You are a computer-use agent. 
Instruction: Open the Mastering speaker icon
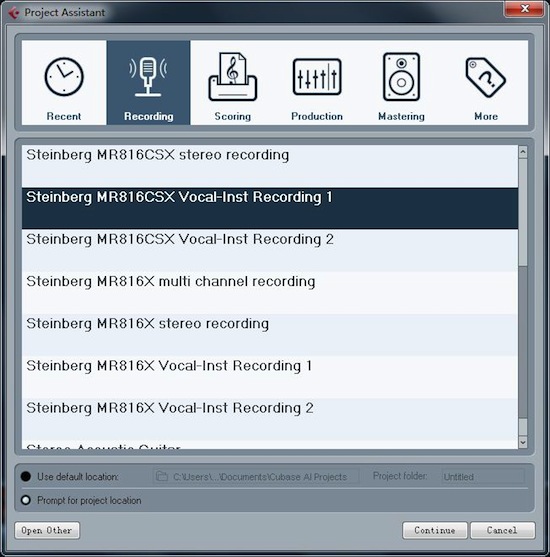click(x=401, y=77)
